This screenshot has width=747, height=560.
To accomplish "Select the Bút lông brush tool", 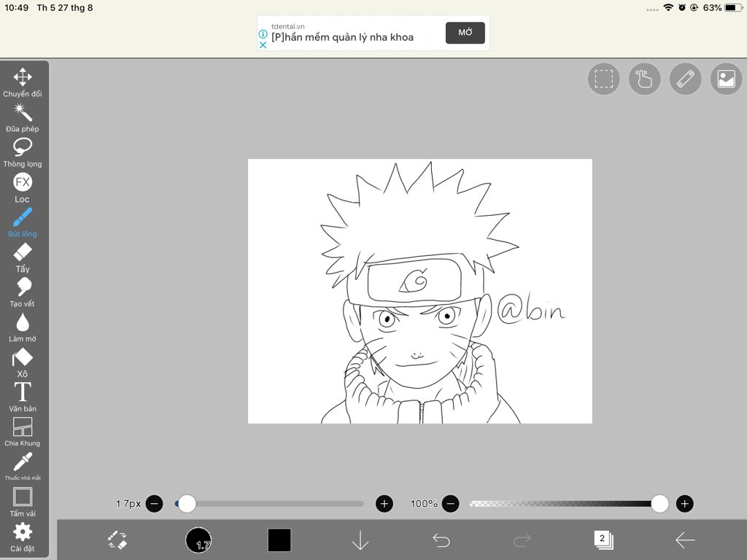I will 23,222.
